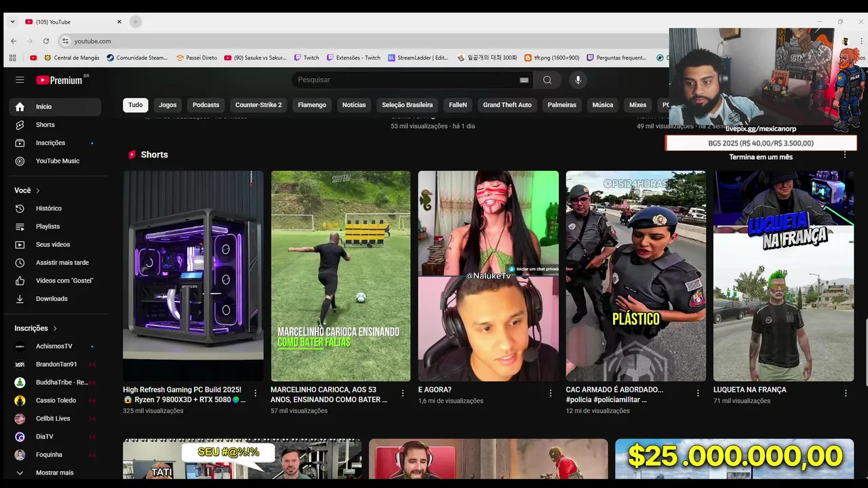Open Central de Mangás bookmark

pos(71,58)
